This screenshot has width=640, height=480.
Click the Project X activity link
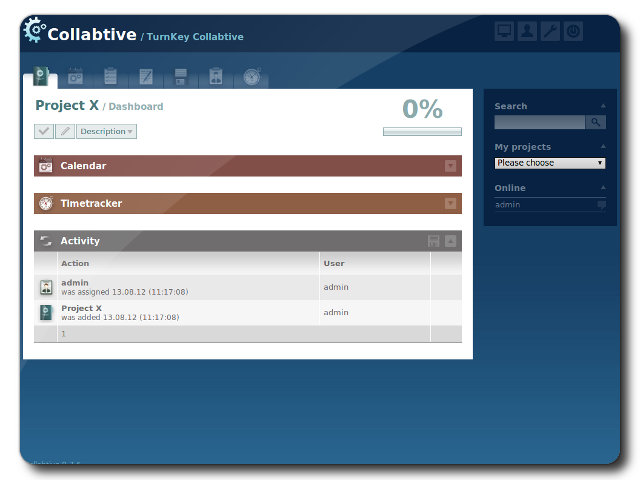[81, 308]
